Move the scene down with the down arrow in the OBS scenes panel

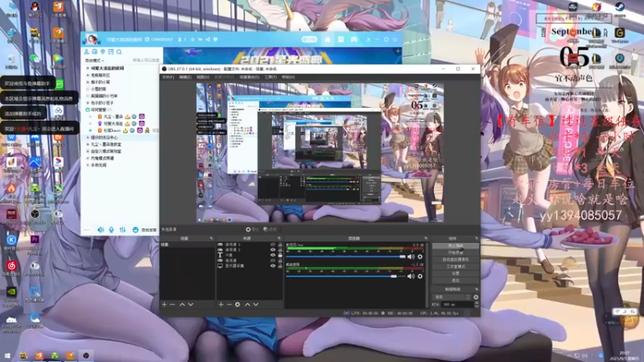tap(191, 305)
